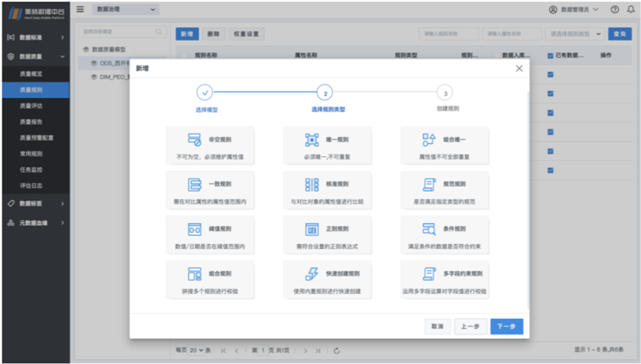Click the 上一步 button

click(471, 326)
